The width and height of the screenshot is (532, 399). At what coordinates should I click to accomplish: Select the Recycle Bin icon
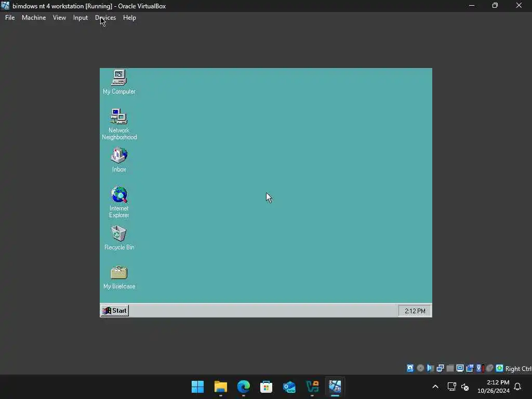(119, 238)
